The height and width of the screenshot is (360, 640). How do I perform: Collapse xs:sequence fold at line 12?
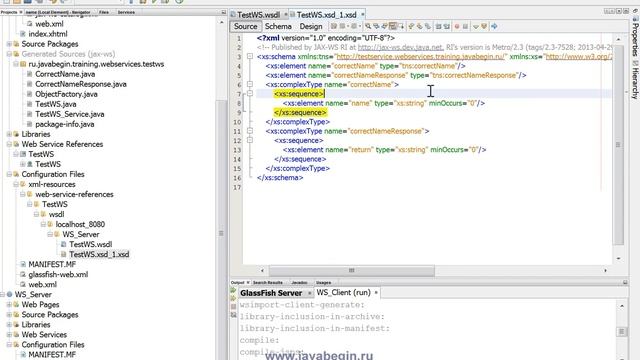coord(250,140)
